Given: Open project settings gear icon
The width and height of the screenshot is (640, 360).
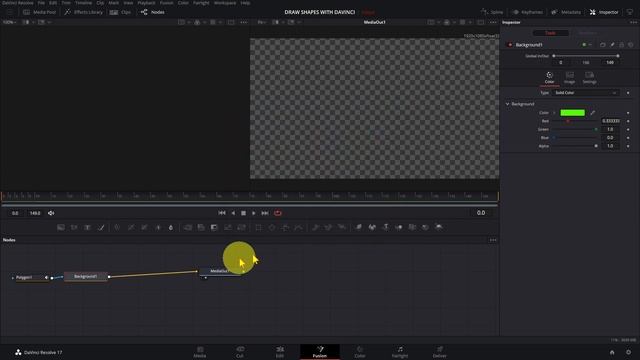Looking at the screenshot, I should coord(628,352).
